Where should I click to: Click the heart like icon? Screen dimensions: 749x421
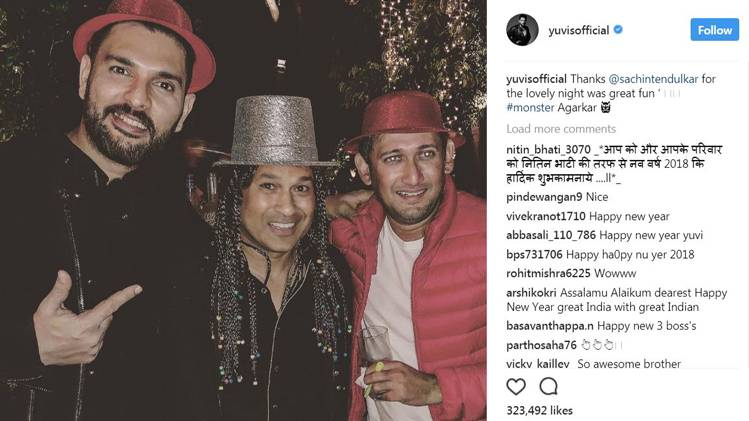[516, 387]
